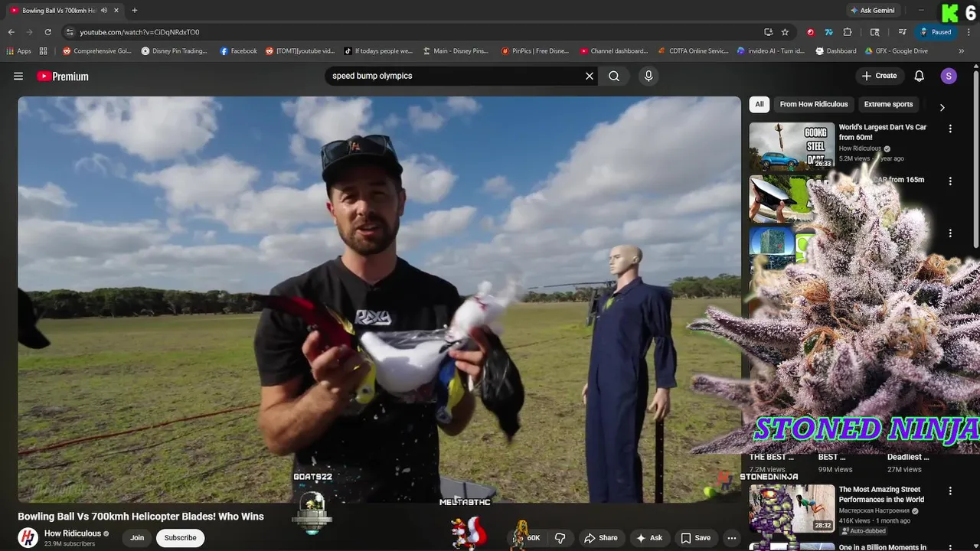Open more actions menu beside Save

732,538
